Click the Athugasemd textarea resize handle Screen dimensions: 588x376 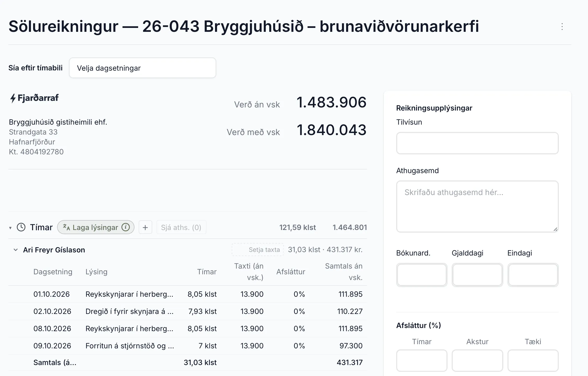pyautogui.click(x=555, y=229)
